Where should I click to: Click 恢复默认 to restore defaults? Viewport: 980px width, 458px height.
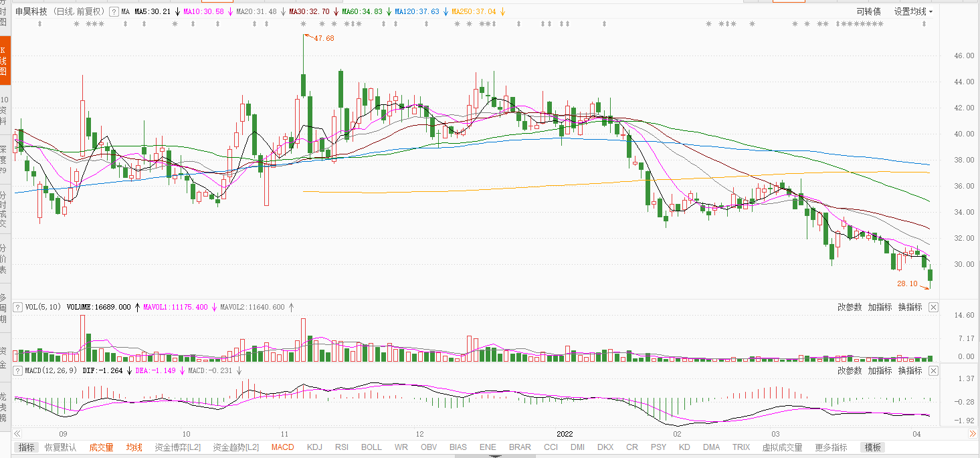(x=61, y=447)
